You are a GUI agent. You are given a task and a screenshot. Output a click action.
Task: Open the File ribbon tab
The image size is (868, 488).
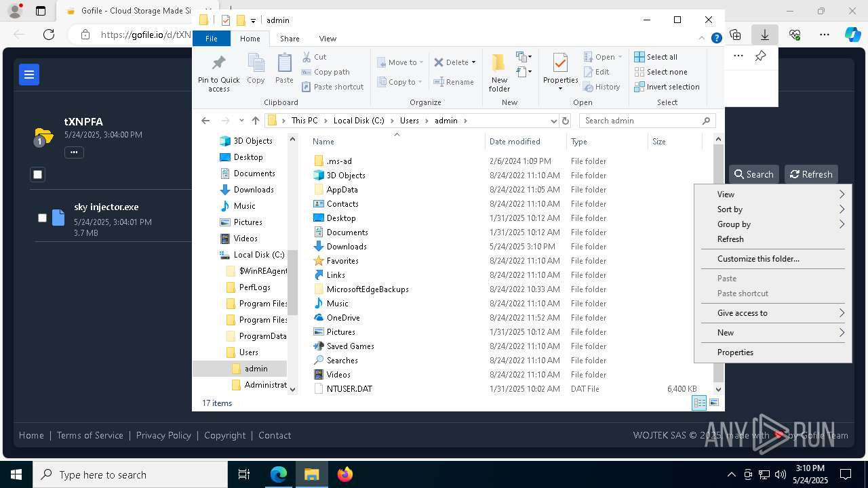pyautogui.click(x=212, y=39)
